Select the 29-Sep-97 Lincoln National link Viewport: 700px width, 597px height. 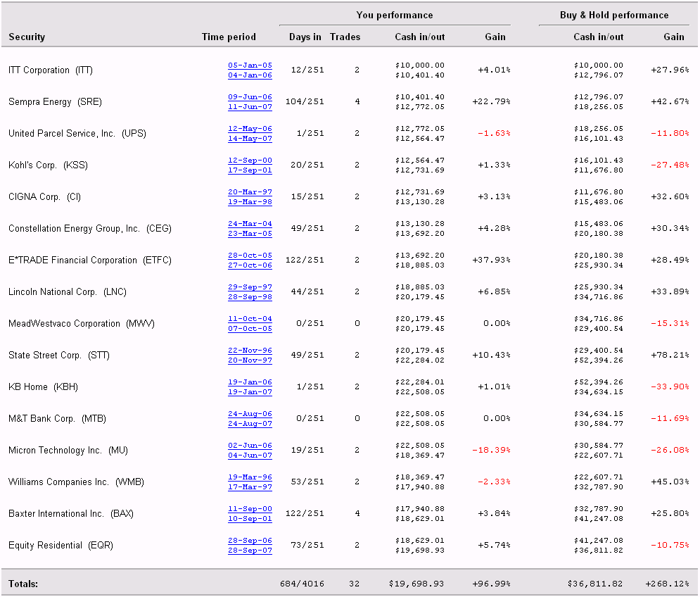pyautogui.click(x=250, y=287)
